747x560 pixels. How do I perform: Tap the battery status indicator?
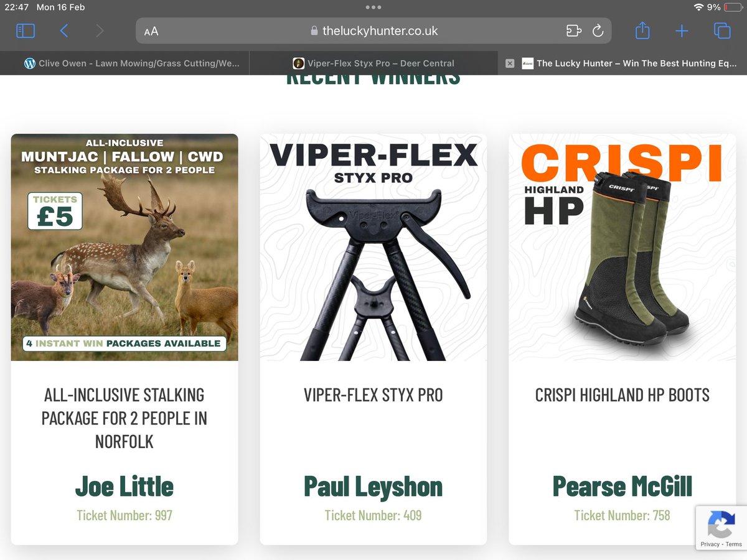[x=733, y=7]
